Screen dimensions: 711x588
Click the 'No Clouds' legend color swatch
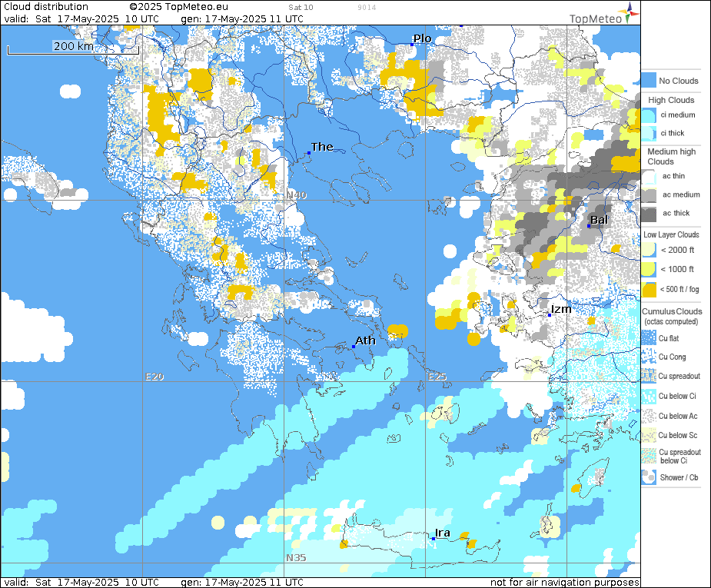649,80
